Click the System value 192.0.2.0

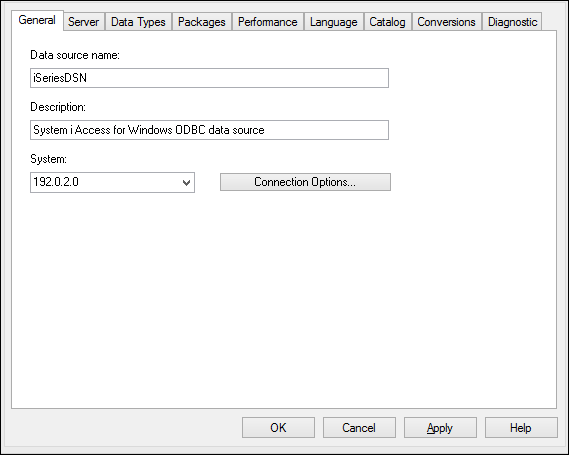tap(56, 182)
